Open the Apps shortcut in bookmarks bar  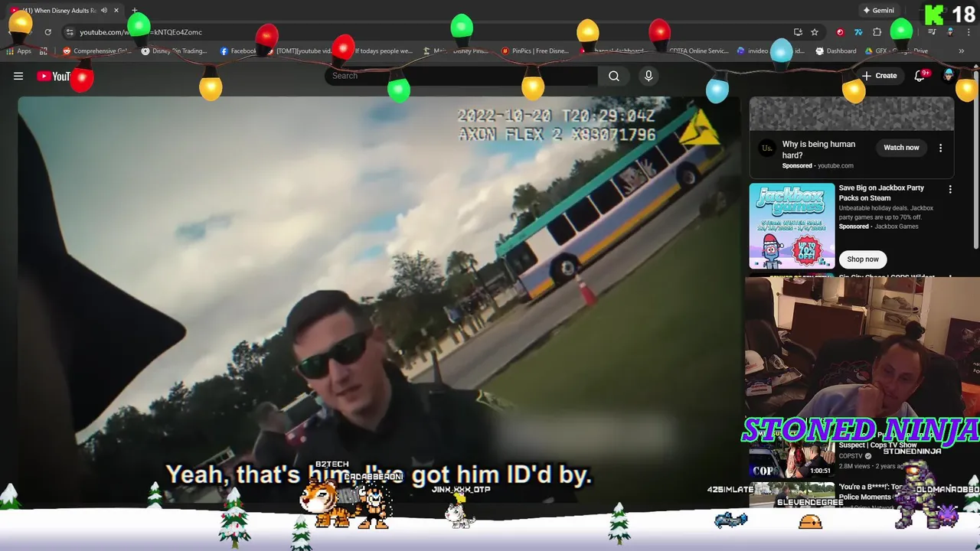(x=19, y=51)
